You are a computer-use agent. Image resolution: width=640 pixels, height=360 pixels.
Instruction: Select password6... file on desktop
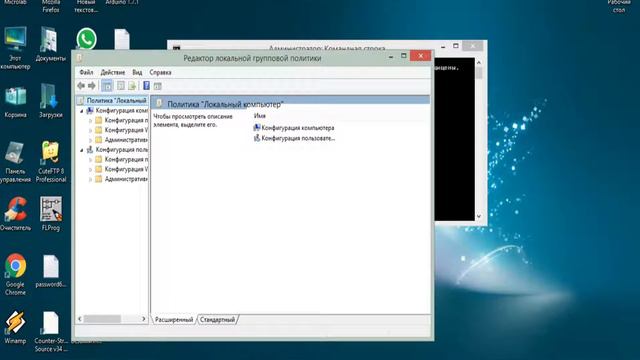pyautogui.click(x=51, y=271)
